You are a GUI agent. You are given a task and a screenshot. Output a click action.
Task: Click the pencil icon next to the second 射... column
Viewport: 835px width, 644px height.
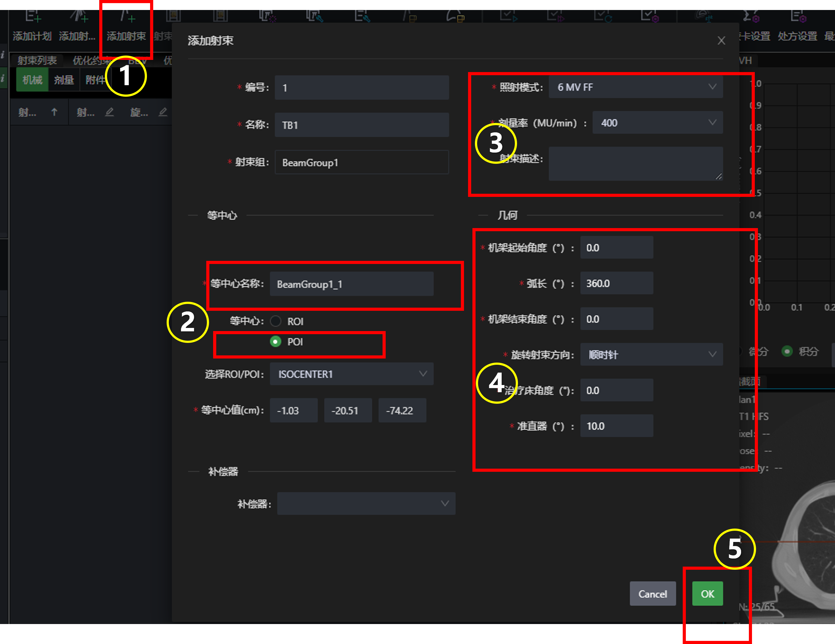(109, 112)
